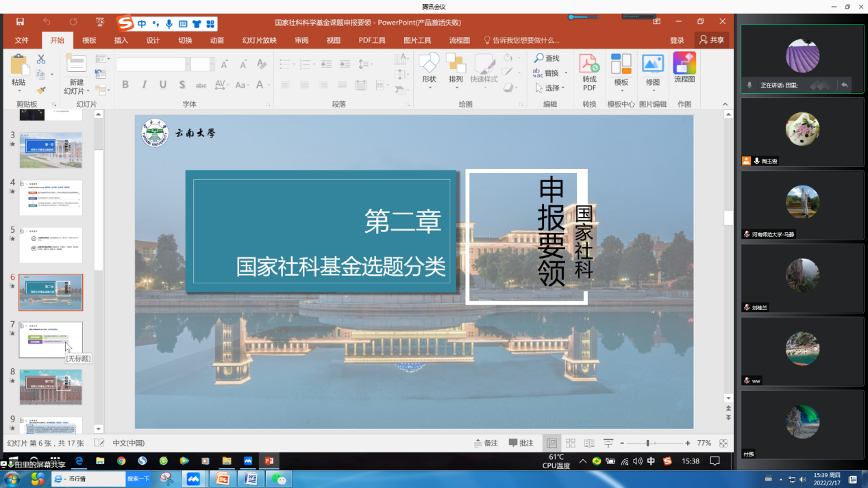Screen dimensions: 868x488
Task: Click the Cut scissors icon
Action: pos(41,60)
